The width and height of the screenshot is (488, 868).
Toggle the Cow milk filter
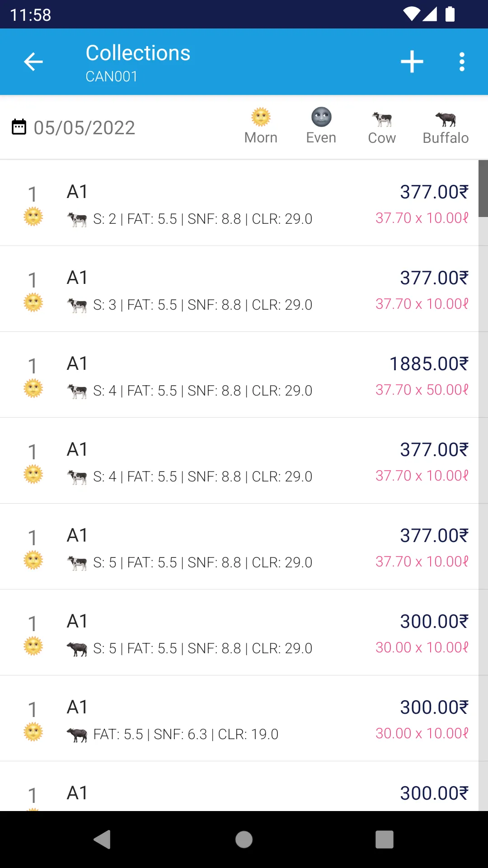[x=382, y=127]
